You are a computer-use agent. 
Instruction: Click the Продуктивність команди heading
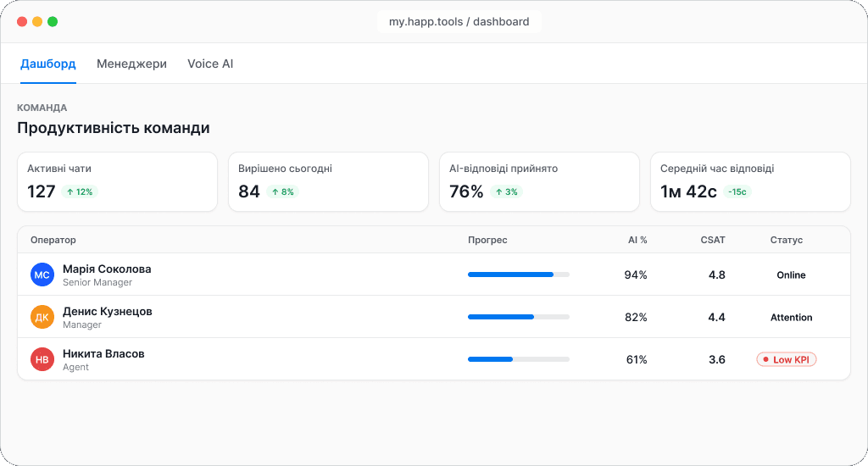point(114,128)
